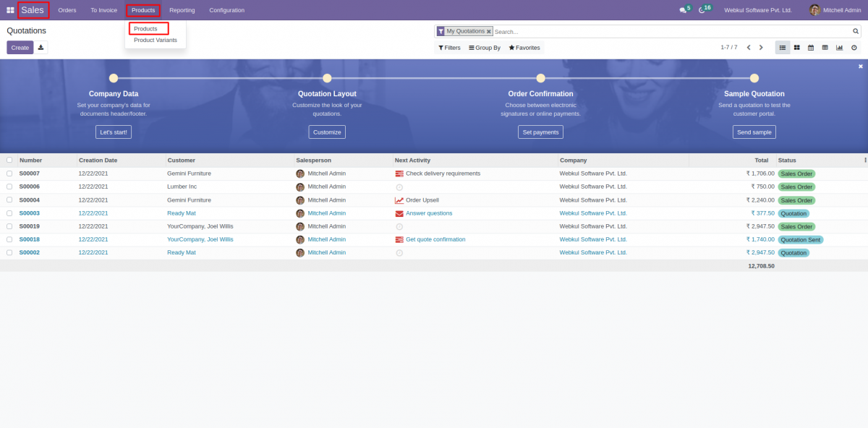Select the checkbox for quotation S00007
Image resolution: width=868 pixels, height=428 pixels.
(9, 174)
